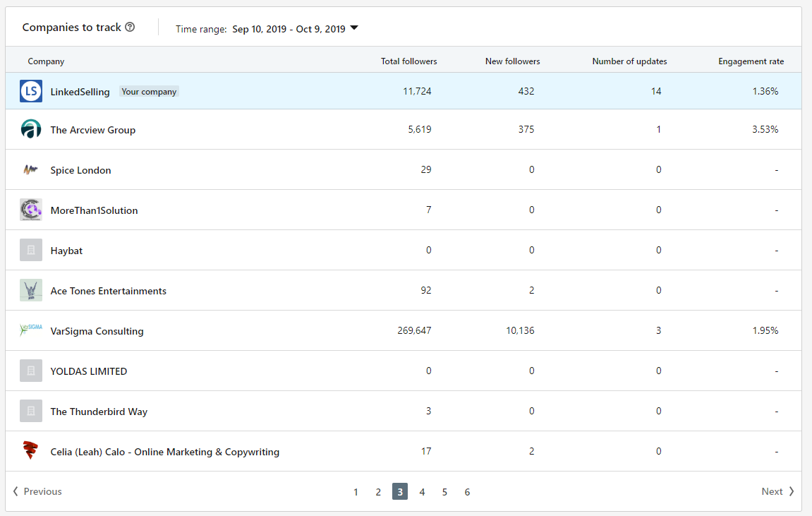Click the MoreThan1Solution logo
Screen dimensions: 812x516
[31, 210]
